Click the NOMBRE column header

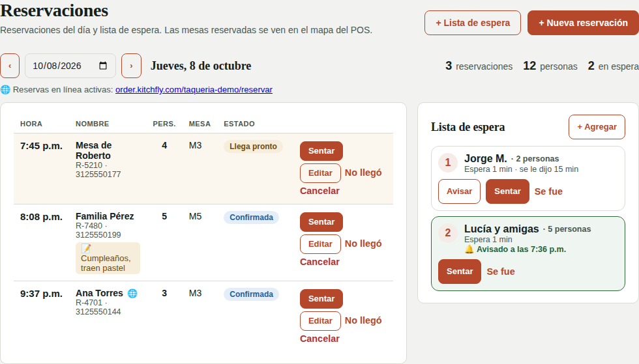(x=92, y=124)
